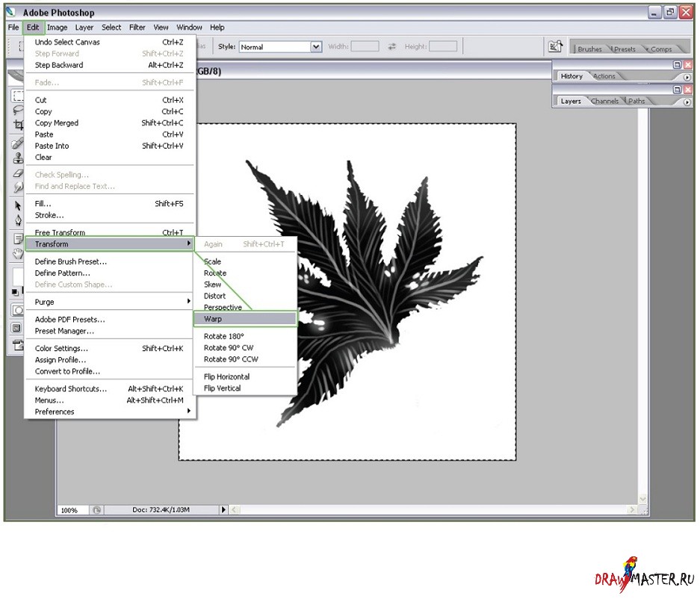Select the Rectangular Marquee tool
Screen dimensions: 700x599
click(17, 96)
